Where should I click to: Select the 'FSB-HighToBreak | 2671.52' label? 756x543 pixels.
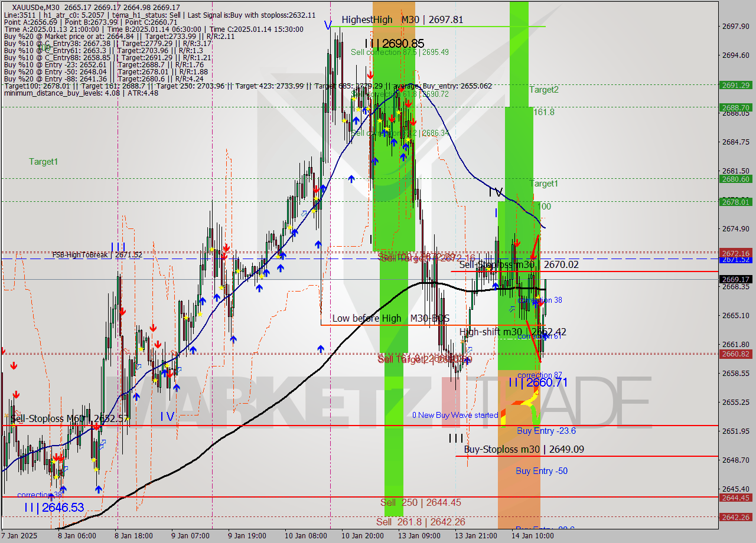[x=97, y=255]
